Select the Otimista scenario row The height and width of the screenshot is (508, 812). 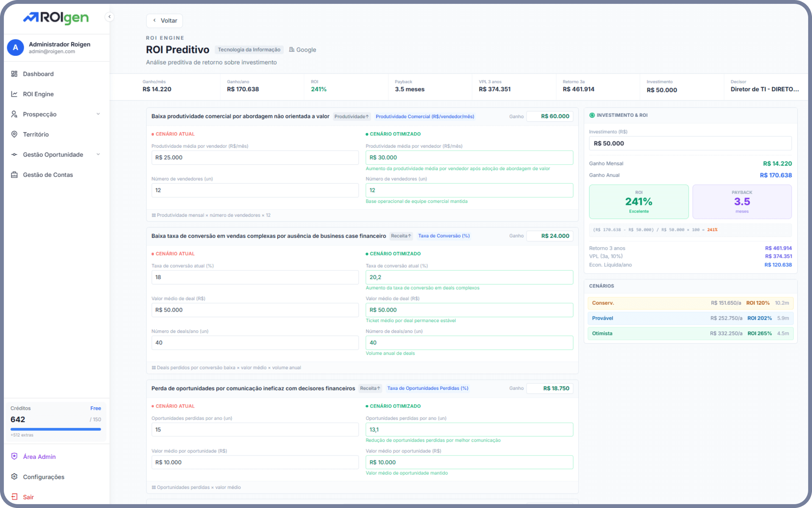coord(690,334)
